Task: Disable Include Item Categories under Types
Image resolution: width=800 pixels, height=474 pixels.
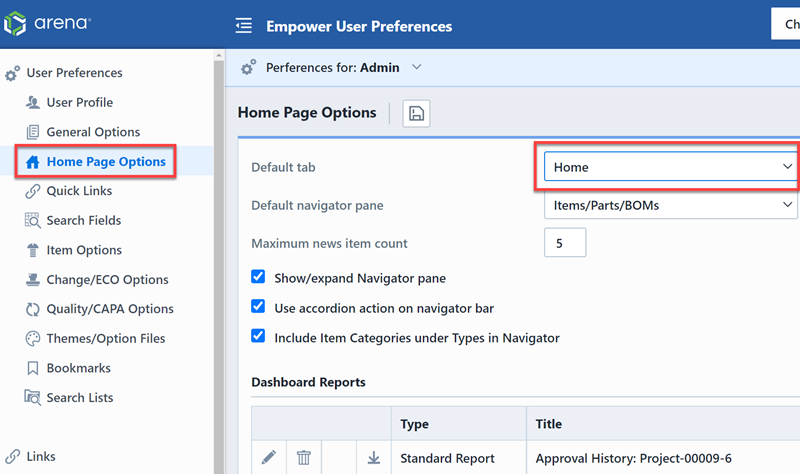Action: pos(259,337)
